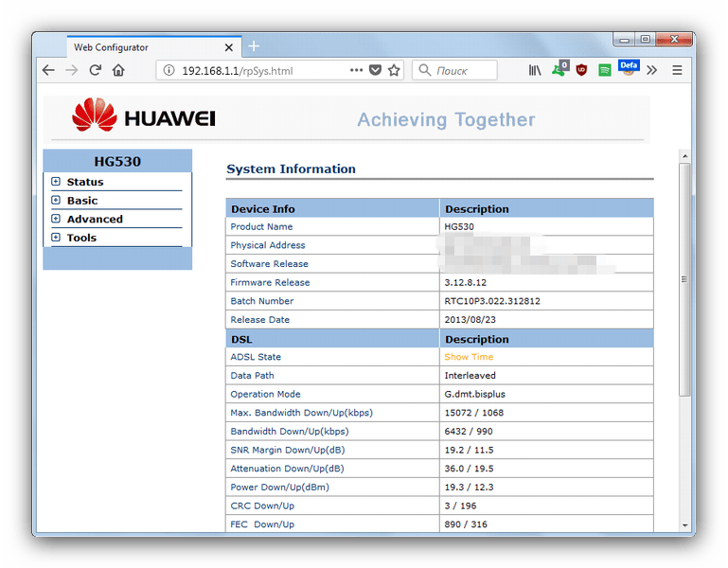Click the Product Name label
This screenshot has height=568, width=728.
pos(261,226)
